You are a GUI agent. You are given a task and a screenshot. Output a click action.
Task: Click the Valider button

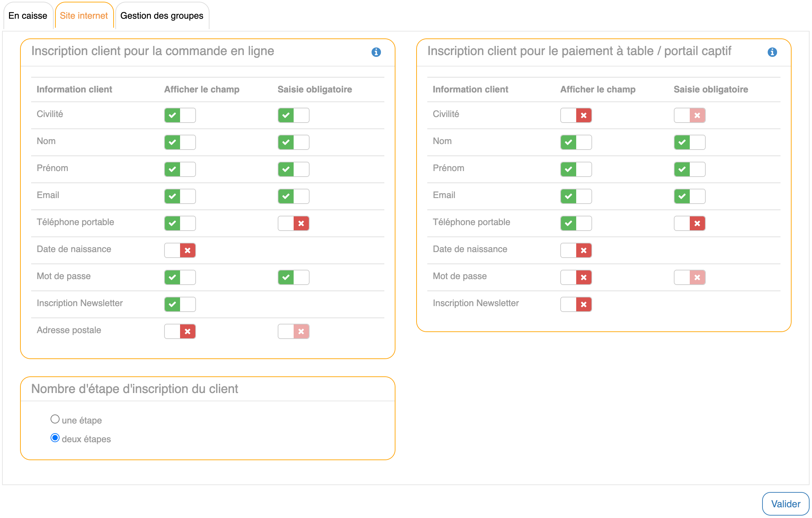click(x=785, y=504)
